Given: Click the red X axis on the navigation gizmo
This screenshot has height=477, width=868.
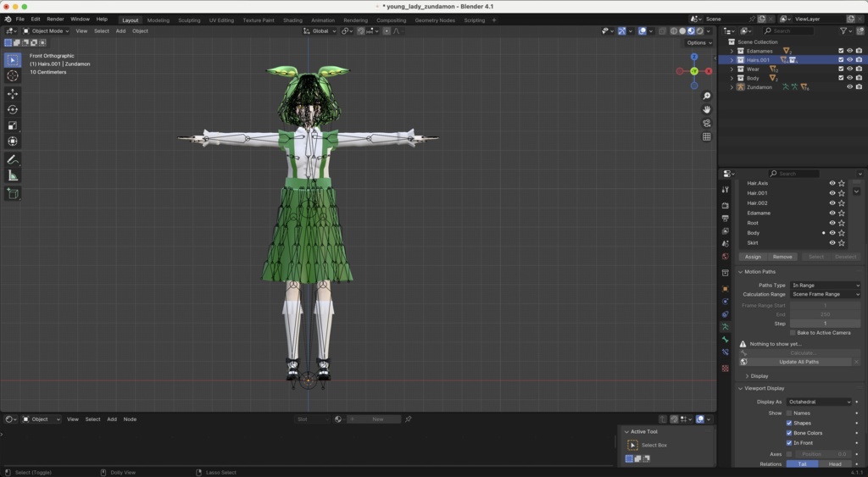Looking at the screenshot, I should click(x=709, y=71).
